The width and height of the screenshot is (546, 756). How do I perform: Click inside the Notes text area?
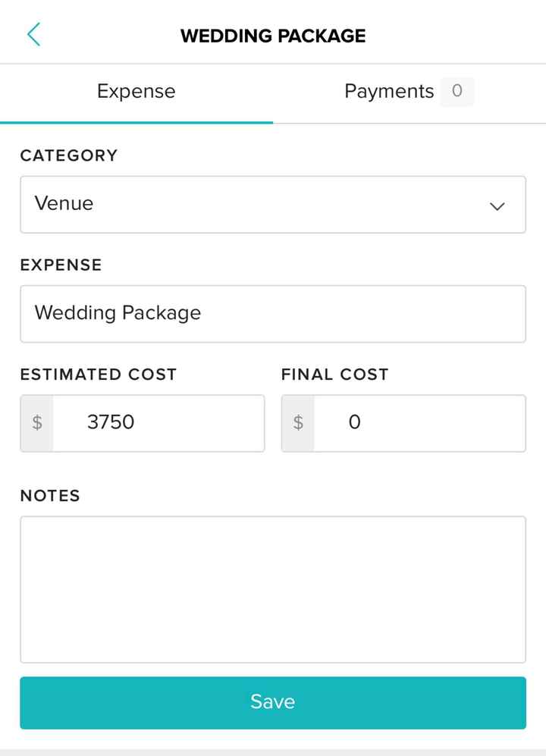point(273,589)
